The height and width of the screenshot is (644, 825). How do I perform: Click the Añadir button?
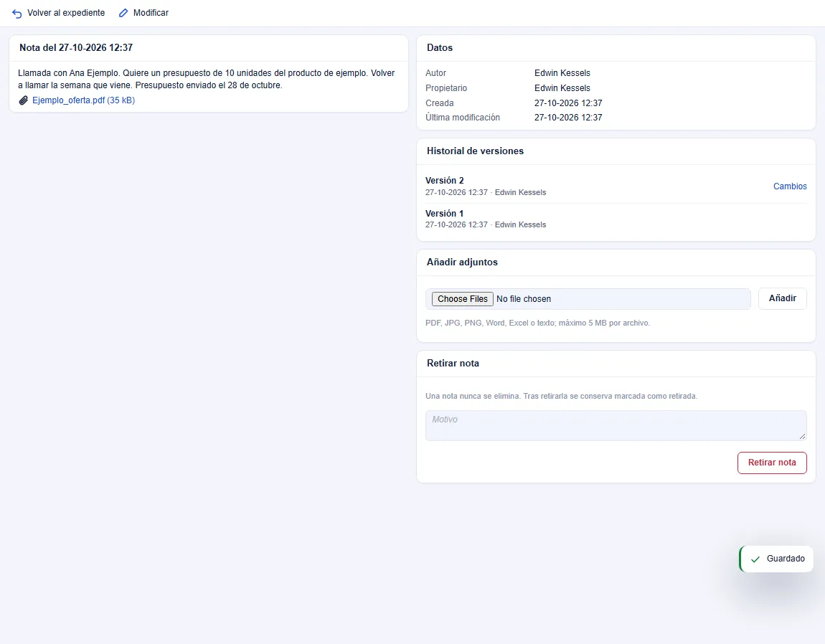pyautogui.click(x=783, y=298)
